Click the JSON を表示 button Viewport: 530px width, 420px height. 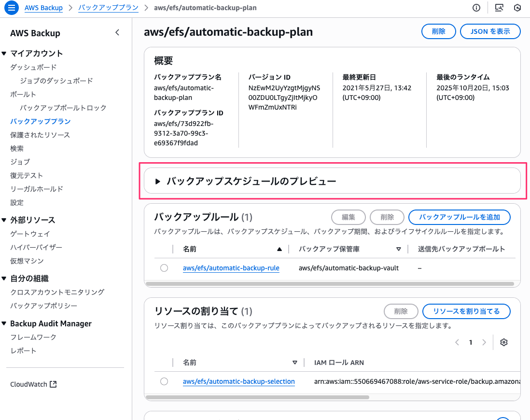click(490, 31)
